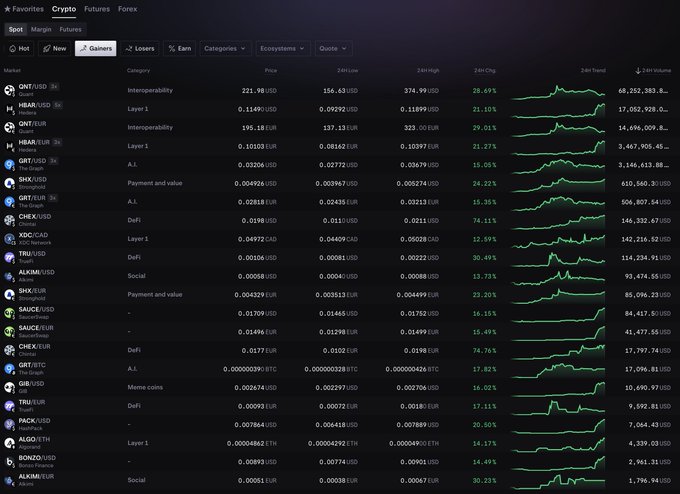Open the Ecosystems dropdown
The height and width of the screenshot is (494, 680).
click(x=282, y=49)
